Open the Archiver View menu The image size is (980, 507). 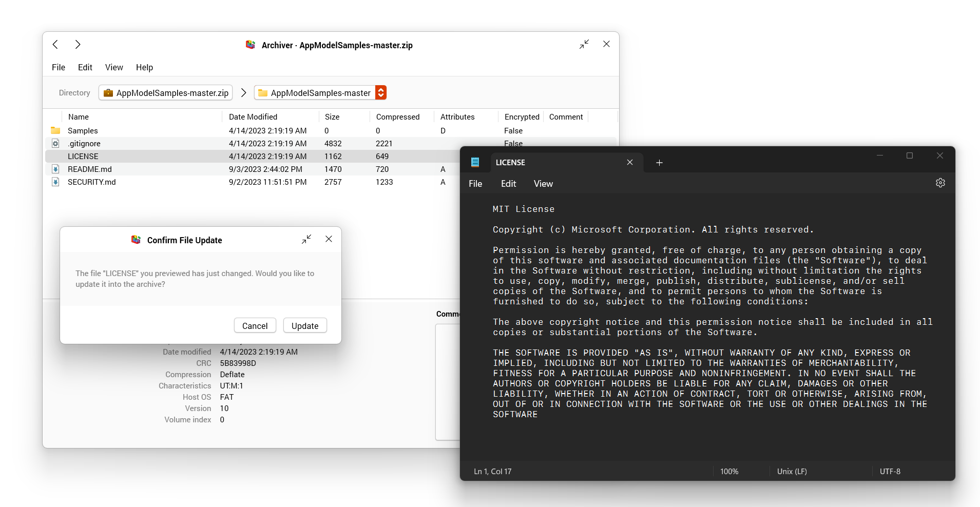(114, 67)
